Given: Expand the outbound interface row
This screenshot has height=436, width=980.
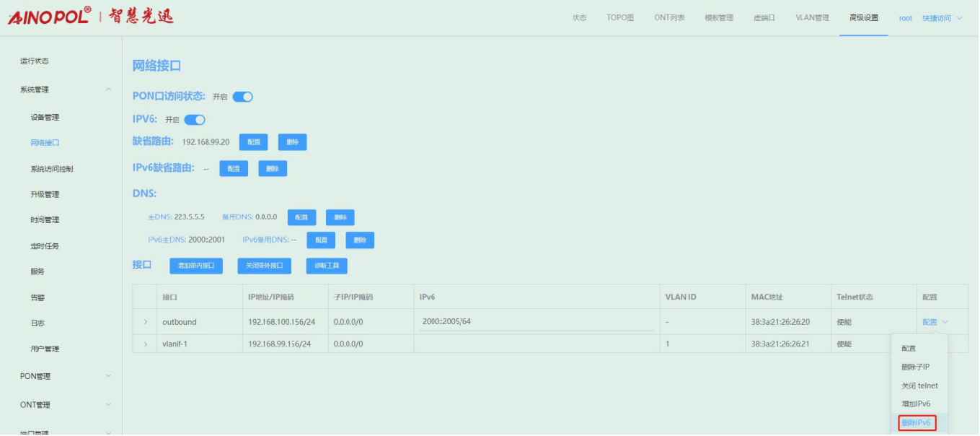Looking at the screenshot, I should tap(145, 322).
